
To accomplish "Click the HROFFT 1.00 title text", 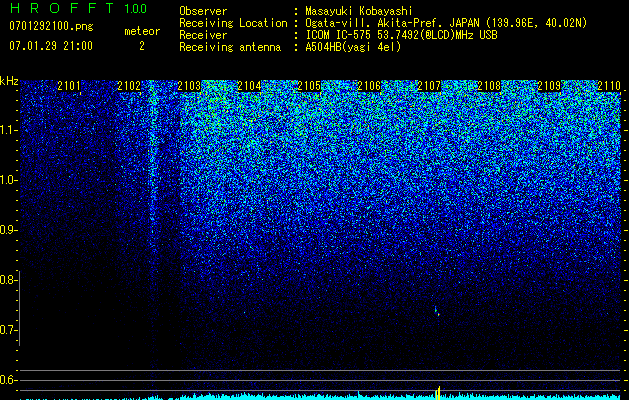I will click(x=78, y=8).
